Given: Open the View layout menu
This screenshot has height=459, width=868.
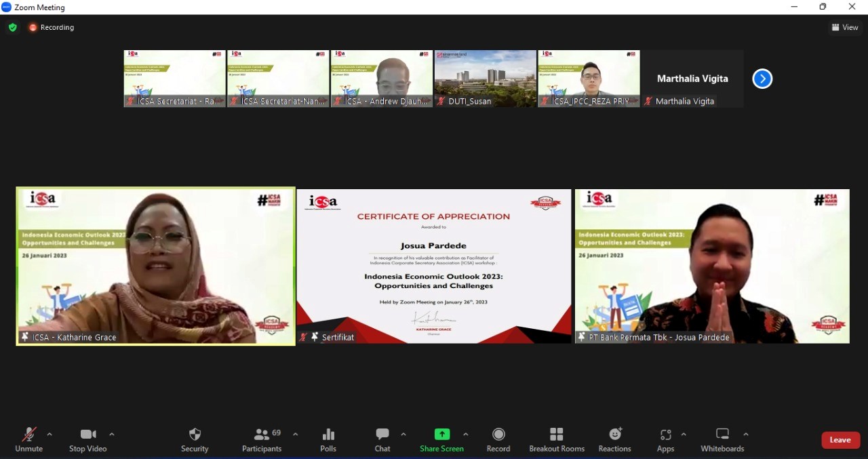Looking at the screenshot, I should click(844, 27).
